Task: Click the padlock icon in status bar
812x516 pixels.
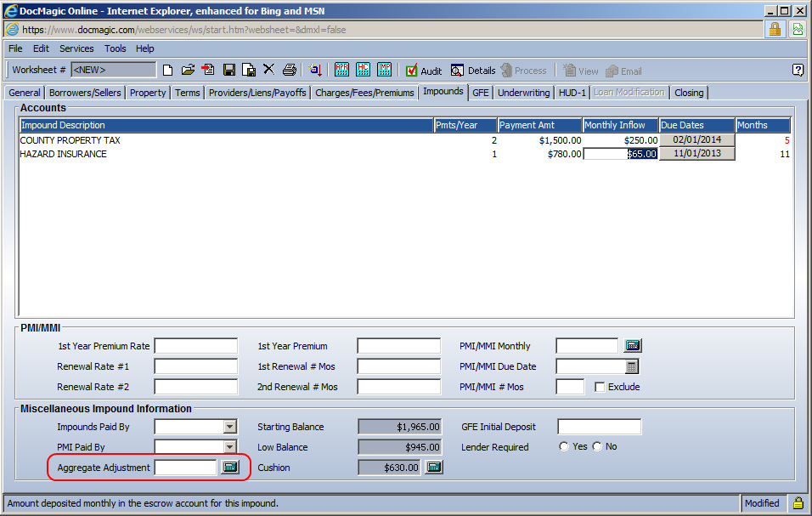Action: [798, 502]
